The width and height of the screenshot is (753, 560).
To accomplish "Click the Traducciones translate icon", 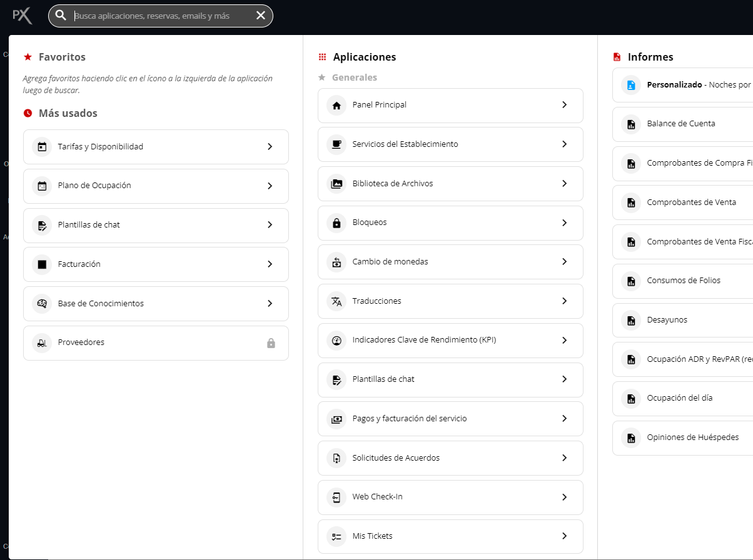I will (336, 302).
